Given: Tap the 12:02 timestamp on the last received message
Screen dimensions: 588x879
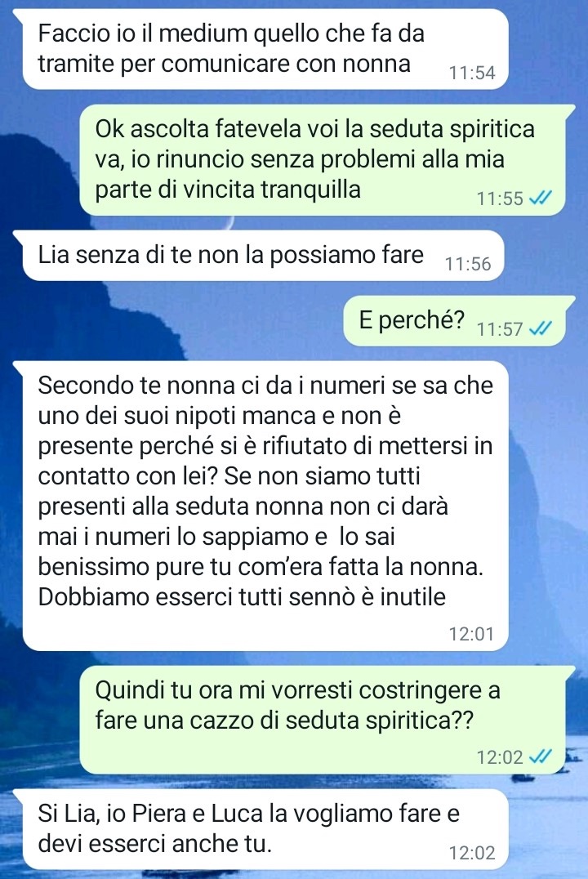Looking at the screenshot, I should [x=472, y=853].
